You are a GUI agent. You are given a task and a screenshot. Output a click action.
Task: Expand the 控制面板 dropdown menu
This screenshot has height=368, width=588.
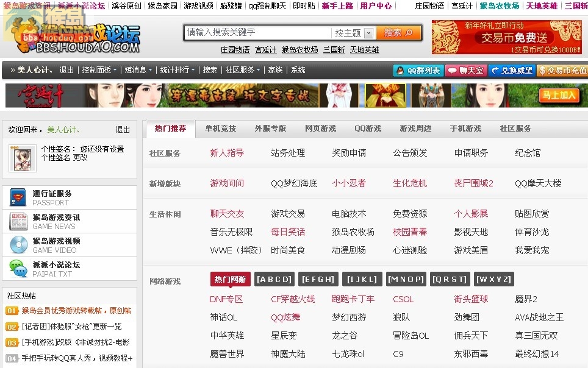[x=99, y=70]
